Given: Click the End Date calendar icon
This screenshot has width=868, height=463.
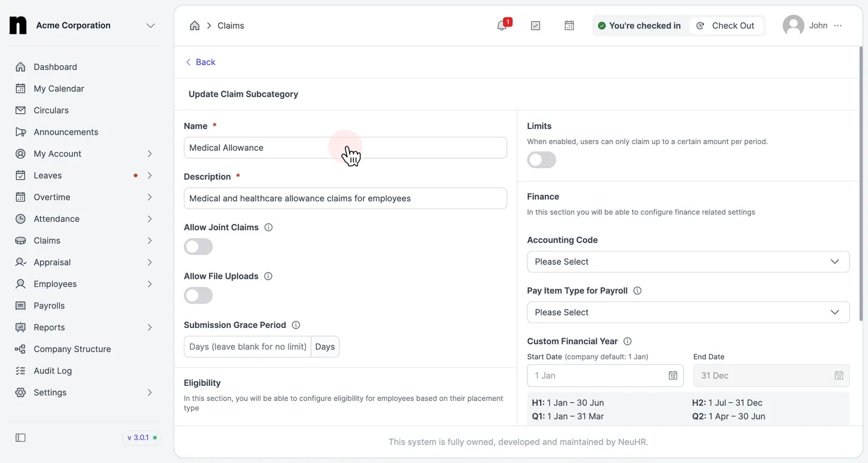Looking at the screenshot, I should (838, 376).
